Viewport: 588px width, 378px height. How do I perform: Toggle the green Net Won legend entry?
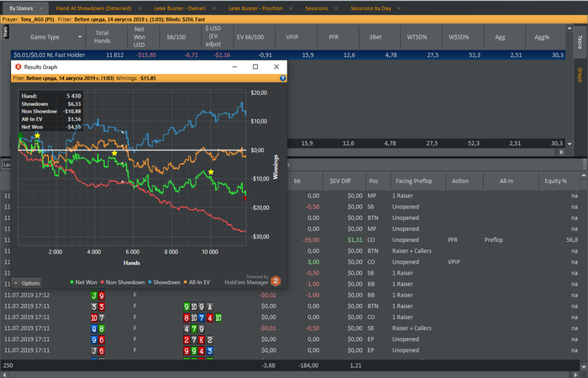tap(84, 282)
